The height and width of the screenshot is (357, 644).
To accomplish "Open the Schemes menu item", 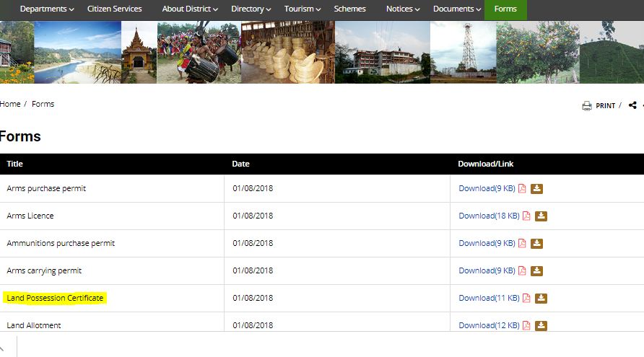I will pos(349,9).
